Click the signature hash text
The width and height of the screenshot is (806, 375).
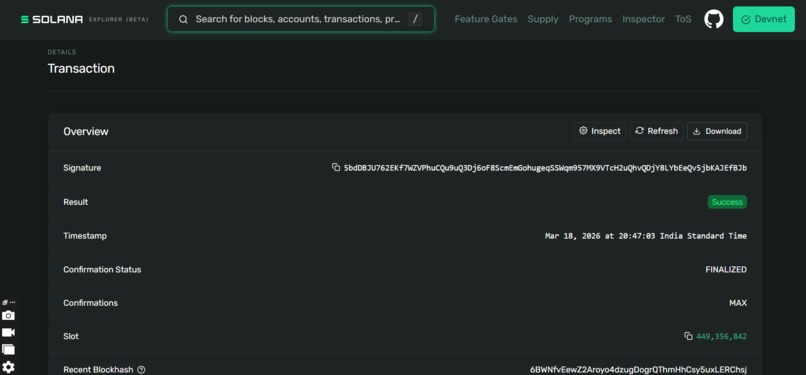(545, 168)
